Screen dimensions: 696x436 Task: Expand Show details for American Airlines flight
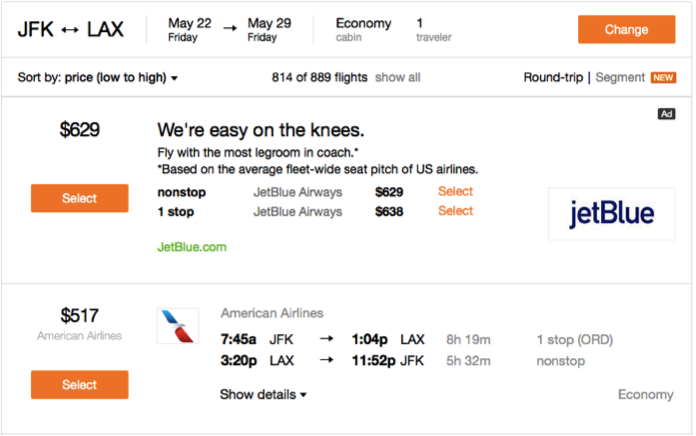click(263, 394)
